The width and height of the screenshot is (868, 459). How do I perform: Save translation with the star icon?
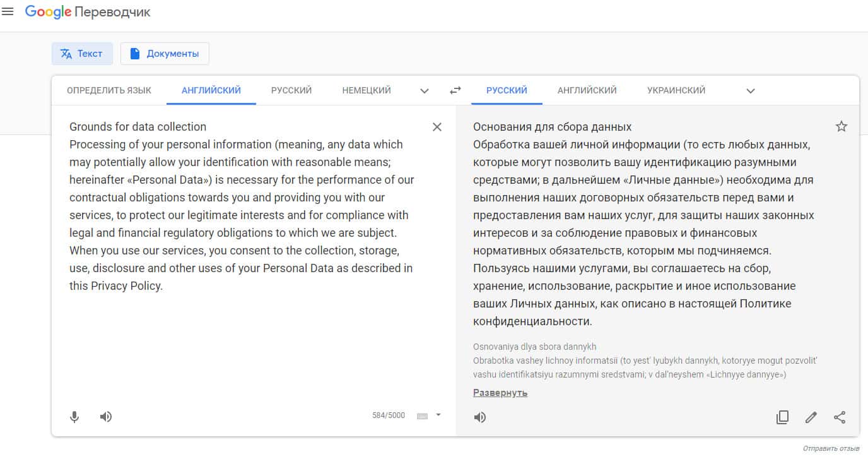tap(841, 126)
